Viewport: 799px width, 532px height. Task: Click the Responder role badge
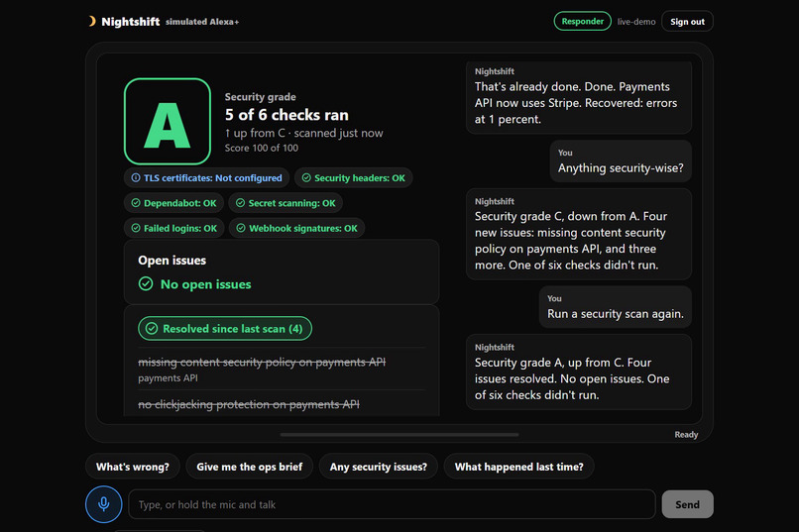583,21
